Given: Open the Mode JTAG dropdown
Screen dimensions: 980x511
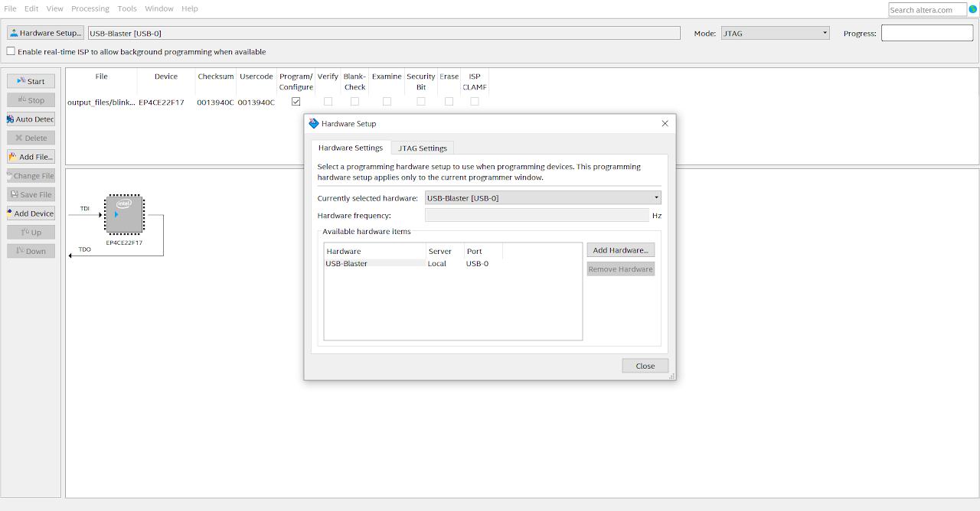Looking at the screenshot, I should [x=774, y=33].
